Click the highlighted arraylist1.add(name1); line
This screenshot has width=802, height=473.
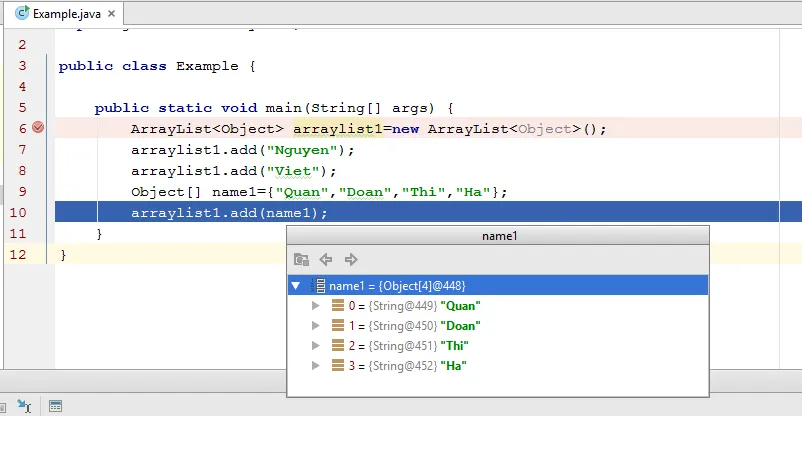click(428, 212)
